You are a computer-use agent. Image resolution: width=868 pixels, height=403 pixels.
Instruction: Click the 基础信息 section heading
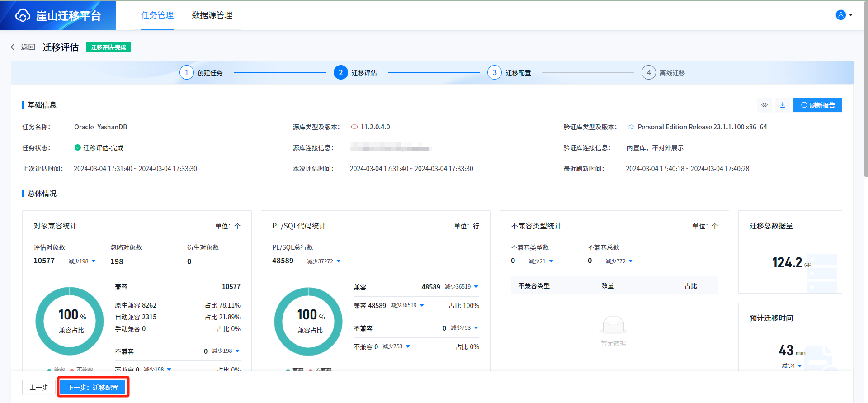click(x=42, y=105)
